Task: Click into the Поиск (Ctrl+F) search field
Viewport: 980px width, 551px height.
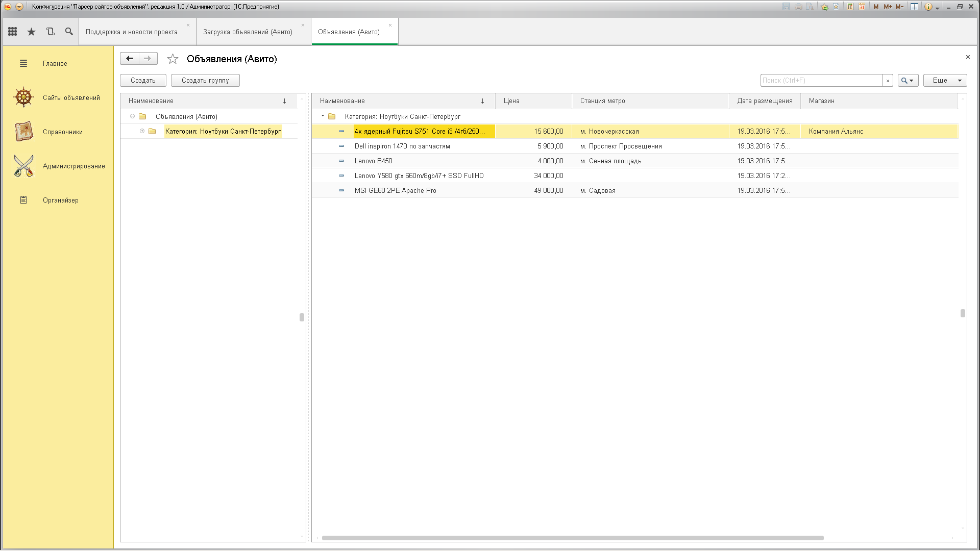Action: pyautogui.click(x=821, y=80)
